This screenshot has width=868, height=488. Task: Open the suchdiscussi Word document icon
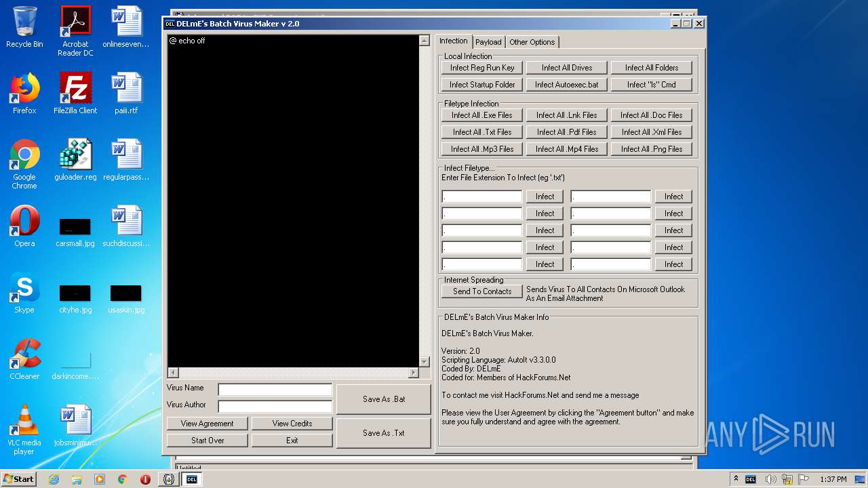(x=126, y=226)
